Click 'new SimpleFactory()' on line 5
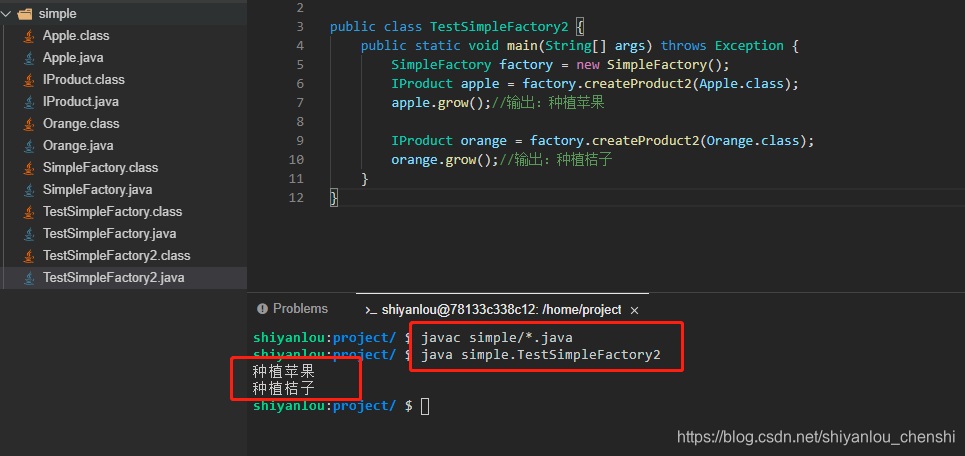965x456 pixels. pyautogui.click(x=652, y=65)
